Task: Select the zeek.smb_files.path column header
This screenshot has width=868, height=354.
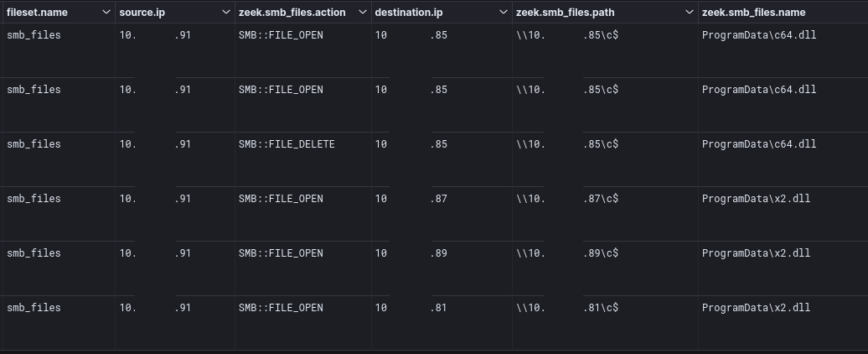Action: tap(566, 13)
